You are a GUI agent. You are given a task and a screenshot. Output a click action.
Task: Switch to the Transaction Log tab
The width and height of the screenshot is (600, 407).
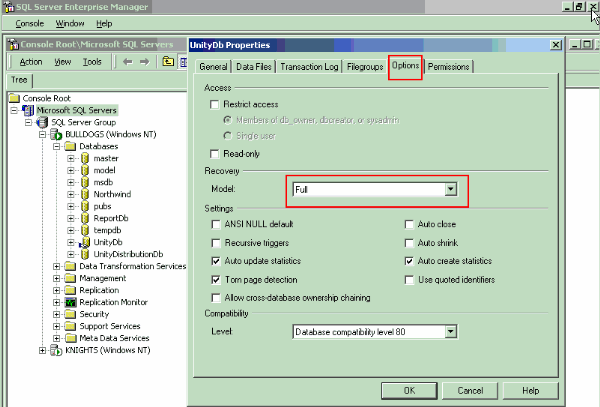click(309, 67)
